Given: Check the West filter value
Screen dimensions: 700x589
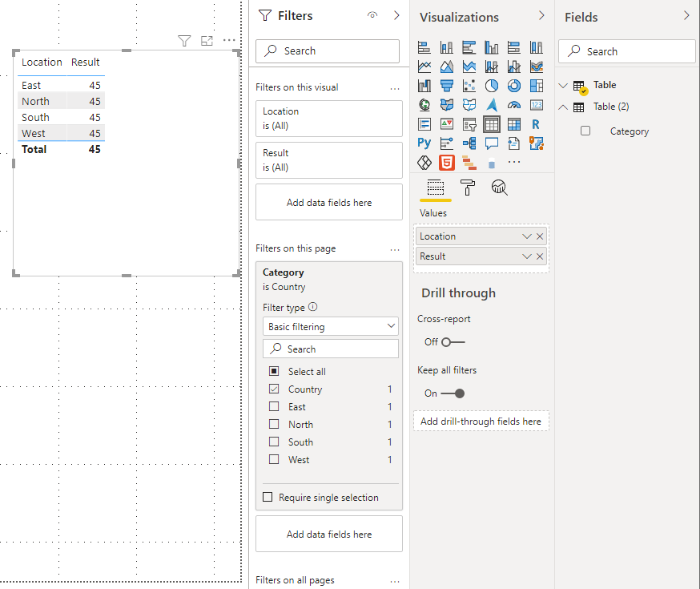Looking at the screenshot, I should pyautogui.click(x=274, y=459).
